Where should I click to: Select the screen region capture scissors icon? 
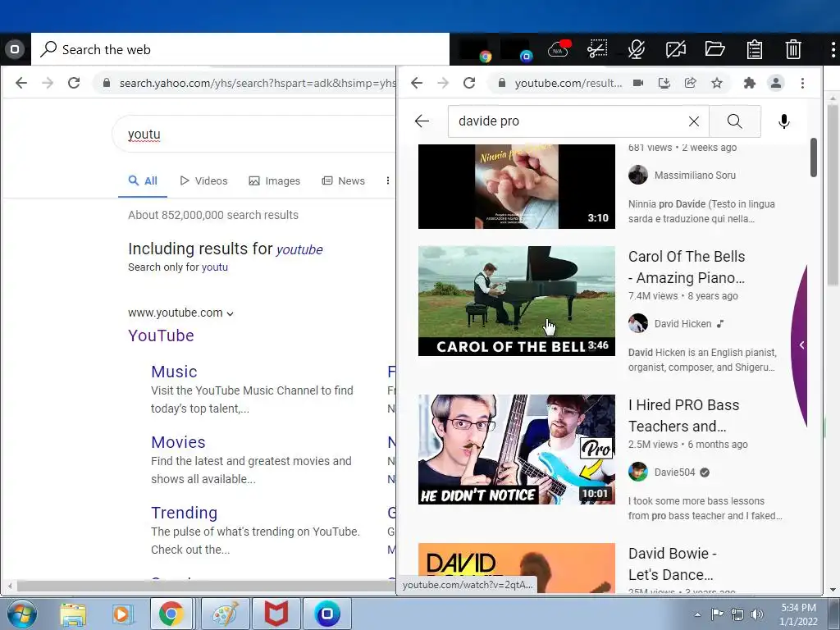point(597,49)
